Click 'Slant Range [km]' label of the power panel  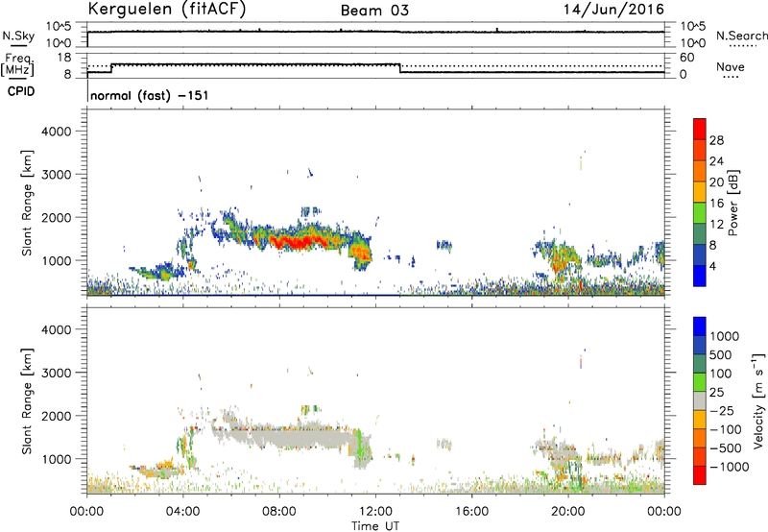tap(27, 203)
